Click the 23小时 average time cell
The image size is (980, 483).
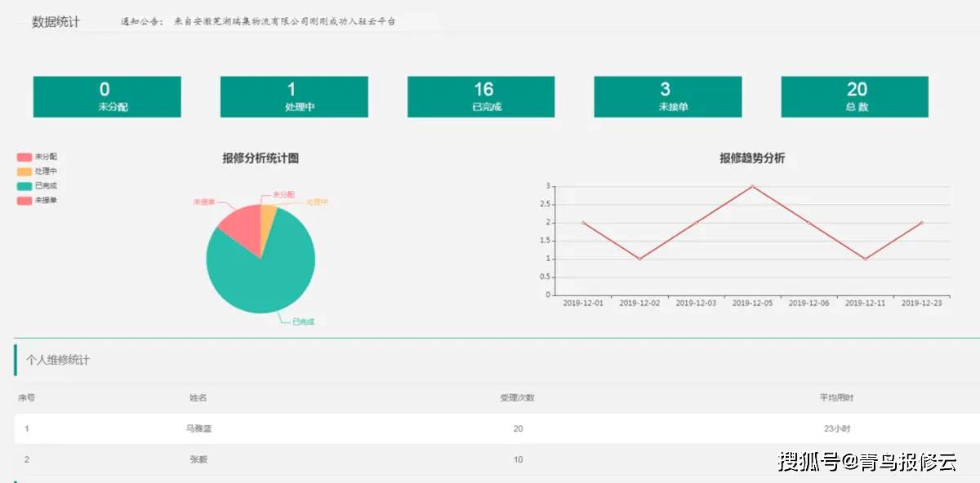pos(837,428)
